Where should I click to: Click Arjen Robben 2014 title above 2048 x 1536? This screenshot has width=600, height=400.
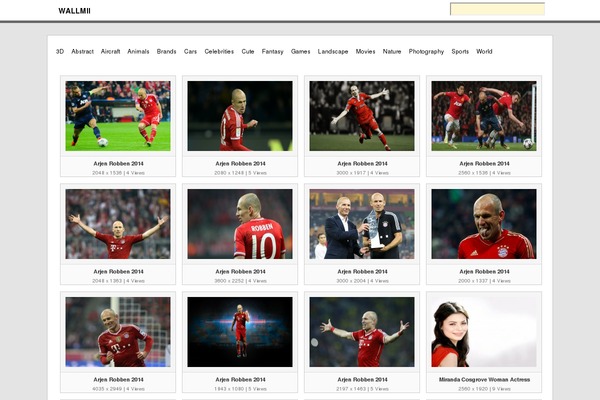coord(118,163)
